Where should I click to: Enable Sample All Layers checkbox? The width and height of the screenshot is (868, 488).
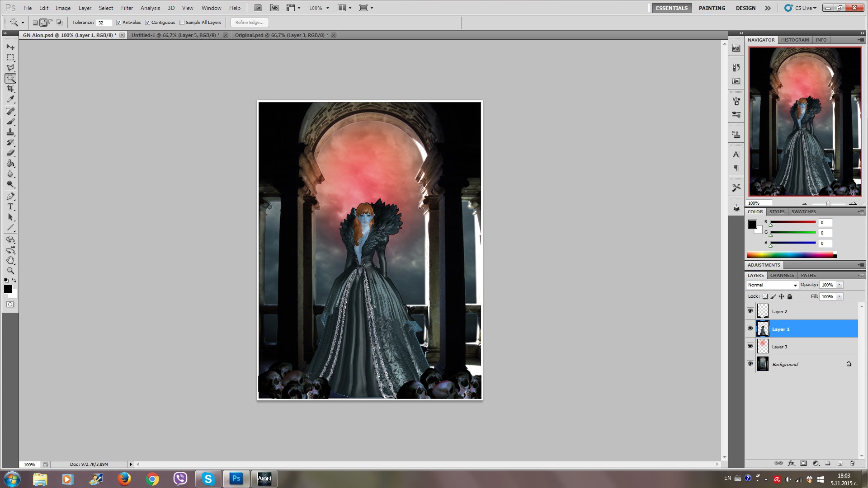click(182, 23)
